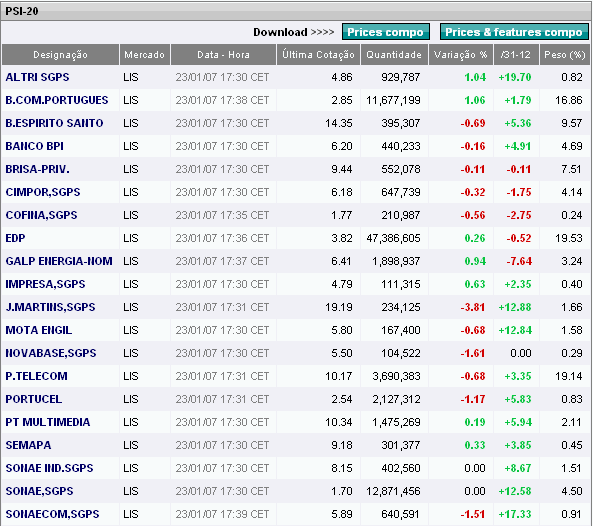Select B.COM.PORTUGUES weight 16.86
The width and height of the screenshot is (593, 526).
click(569, 100)
